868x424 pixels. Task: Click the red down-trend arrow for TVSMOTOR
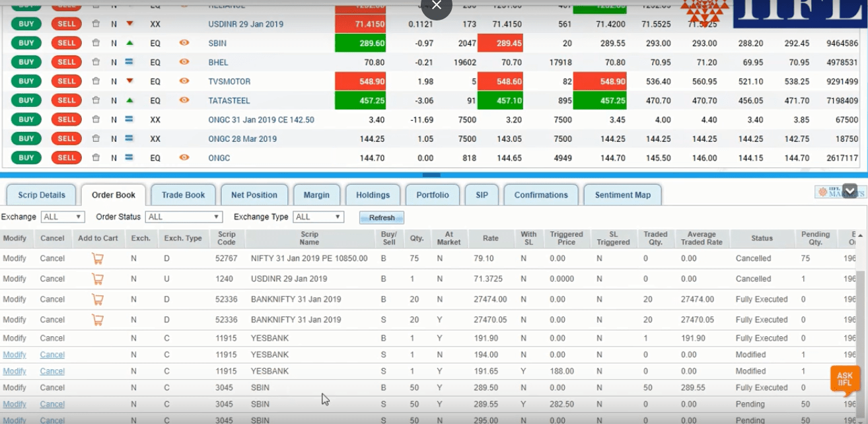pos(129,81)
